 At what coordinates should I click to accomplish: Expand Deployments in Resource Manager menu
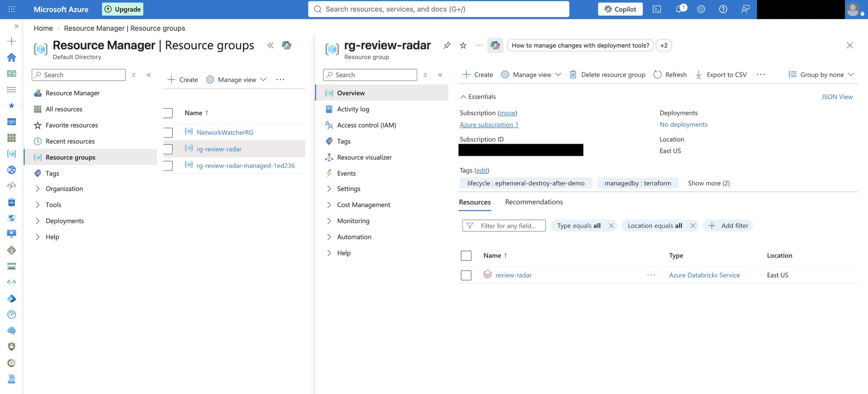tap(38, 221)
